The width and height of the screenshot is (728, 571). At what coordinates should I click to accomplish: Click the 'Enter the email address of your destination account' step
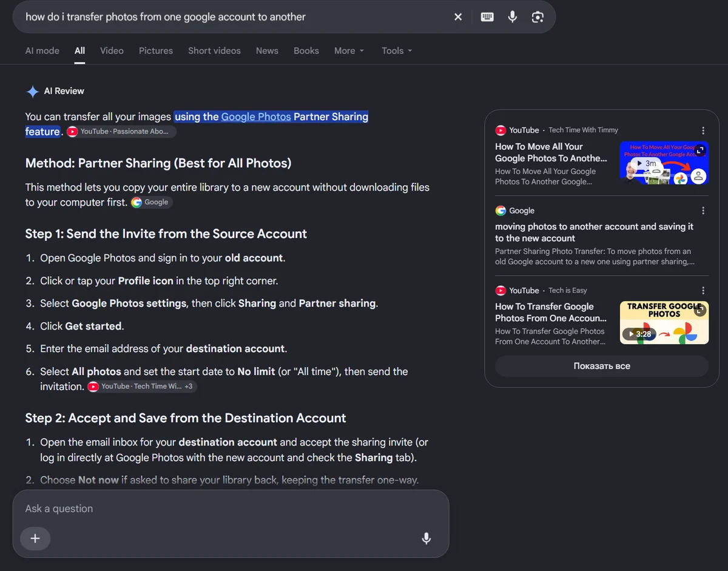point(164,349)
